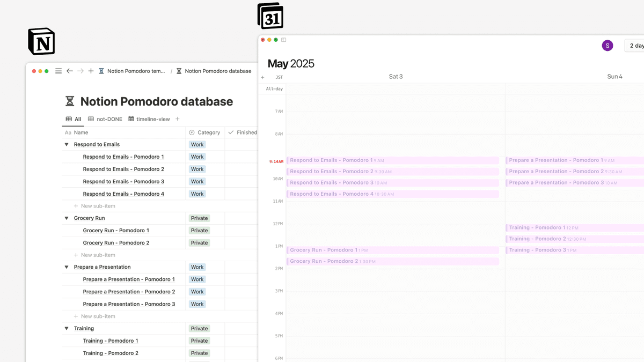Click the Category column header
This screenshot has height=362, width=644.
205,132
